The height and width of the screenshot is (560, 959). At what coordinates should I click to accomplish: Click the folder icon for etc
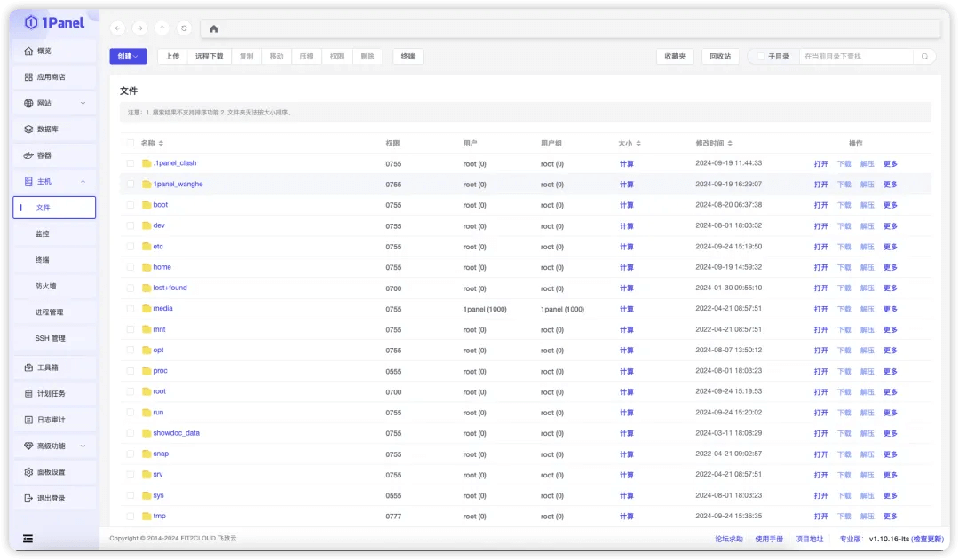point(147,247)
